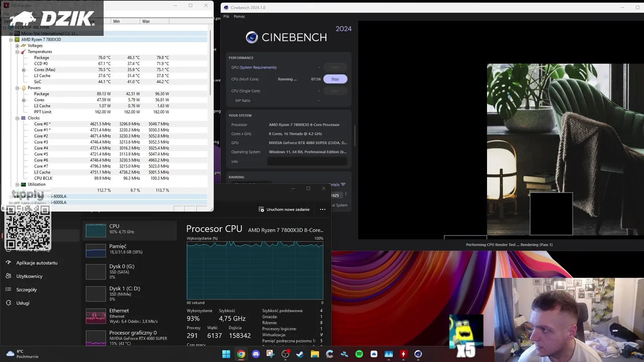The image size is (644, 362).
Task: Switch to Cinebench taskbar icon
Action: point(418,354)
